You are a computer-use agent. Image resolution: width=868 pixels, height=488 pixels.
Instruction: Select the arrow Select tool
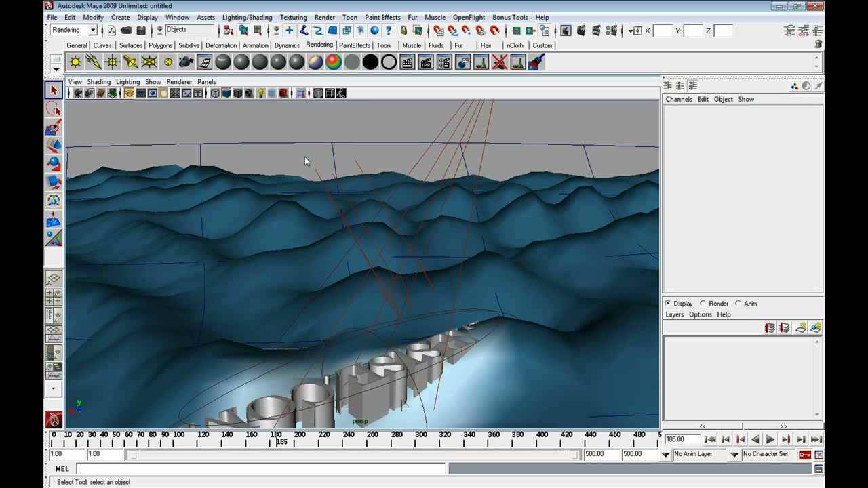pos(54,90)
